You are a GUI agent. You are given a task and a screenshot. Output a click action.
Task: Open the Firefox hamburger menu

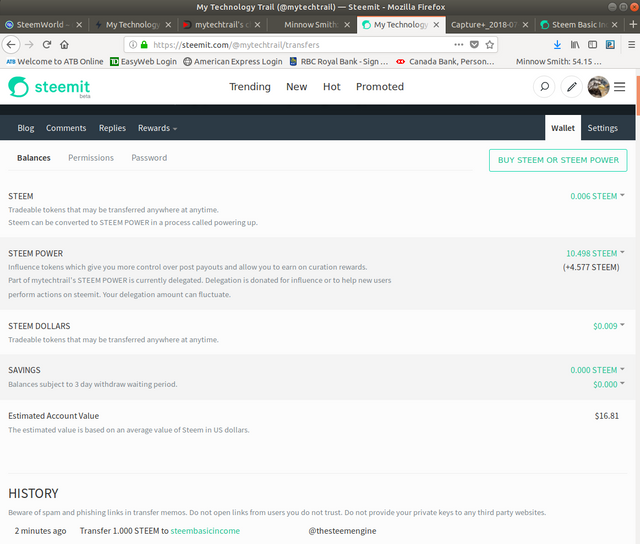pyautogui.click(x=631, y=44)
